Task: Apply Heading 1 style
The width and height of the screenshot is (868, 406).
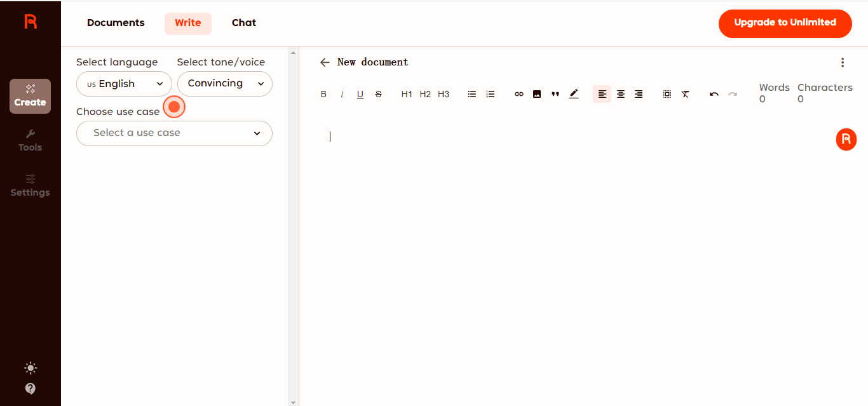Action: click(x=407, y=94)
